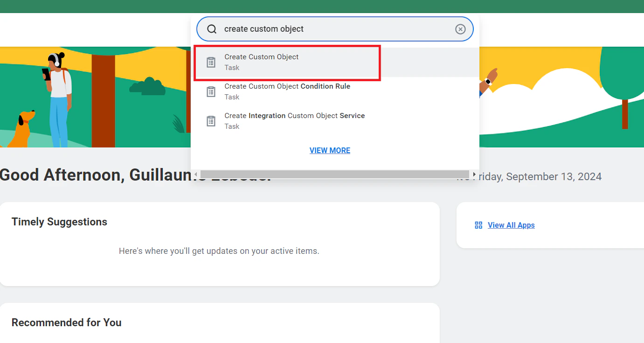Click the updates message under Timely Suggestions
The width and height of the screenshot is (644, 343).
pyautogui.click(x=219, y=251)
